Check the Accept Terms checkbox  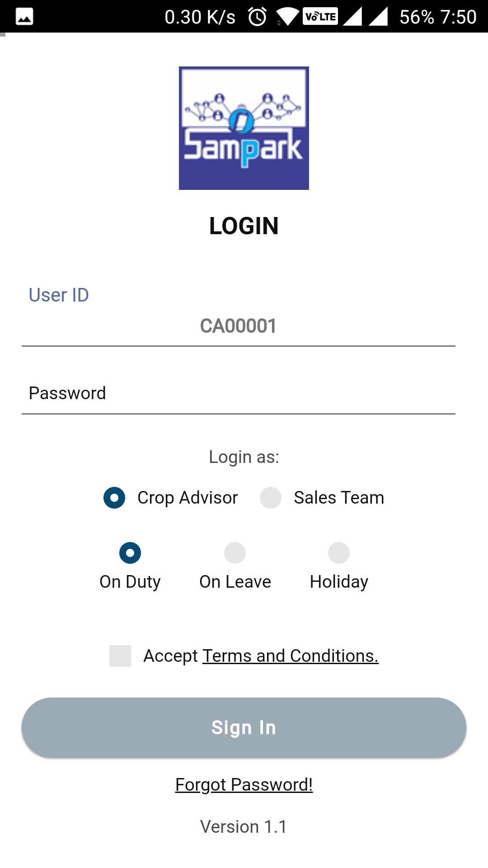pyautogui.click(x=120, y=656)
